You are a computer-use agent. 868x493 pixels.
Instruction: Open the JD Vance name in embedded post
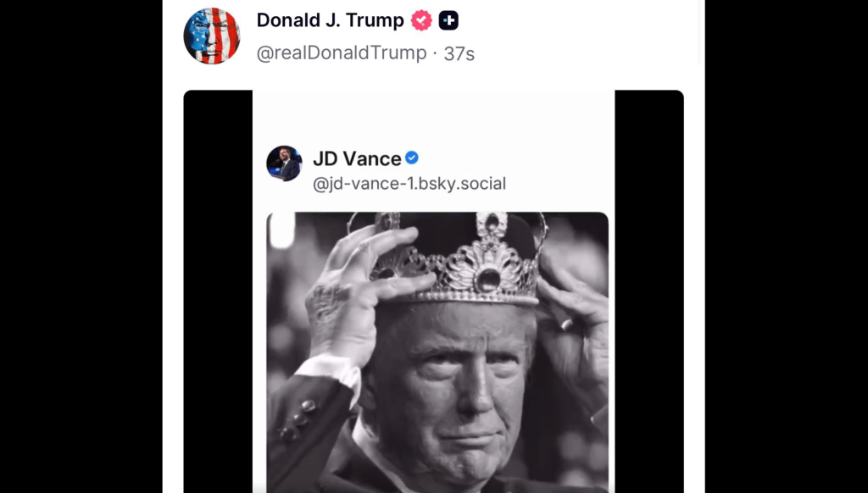coord(357,158)
